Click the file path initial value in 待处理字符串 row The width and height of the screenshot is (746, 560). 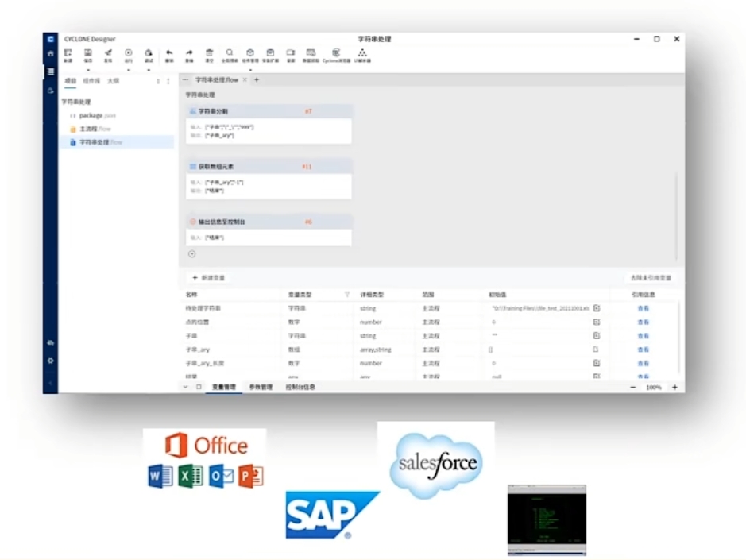540,308
